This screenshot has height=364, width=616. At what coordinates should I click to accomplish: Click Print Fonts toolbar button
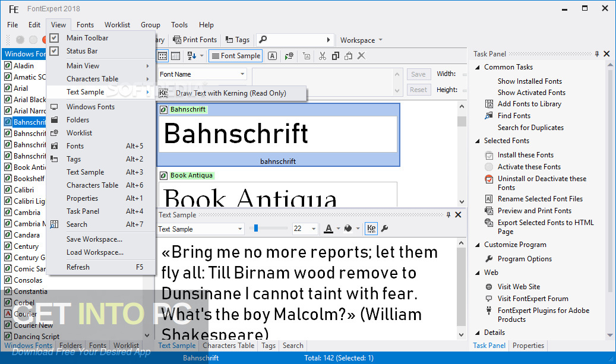tap(195, 40)
